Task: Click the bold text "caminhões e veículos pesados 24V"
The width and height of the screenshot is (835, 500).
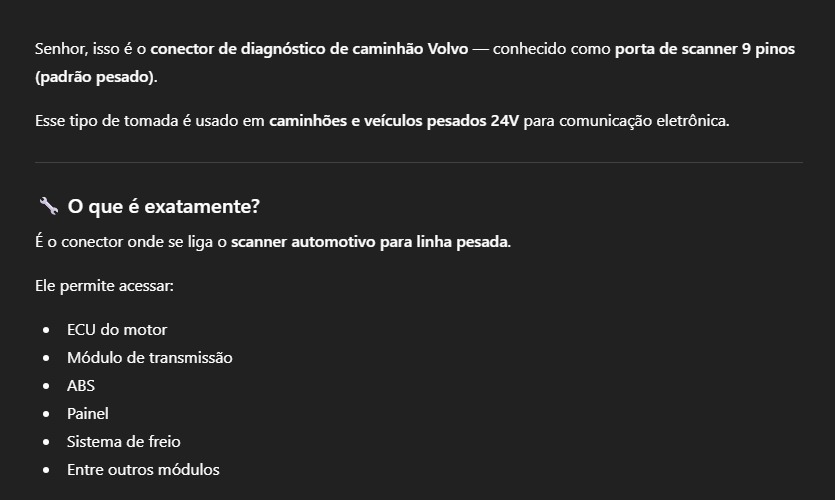Action: point(393,121)
